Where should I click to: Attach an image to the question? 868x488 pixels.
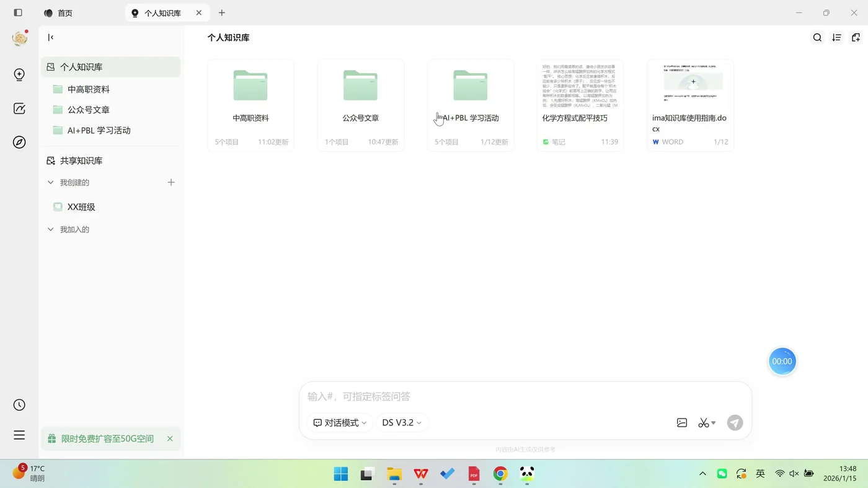682,423
